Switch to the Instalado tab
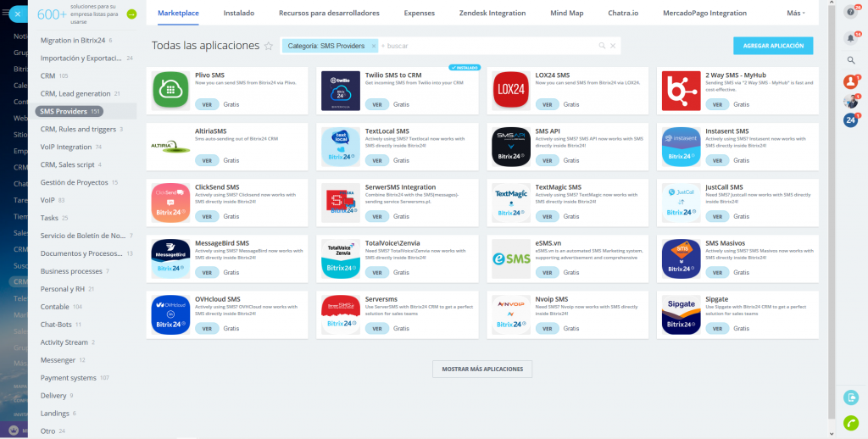This screenshot has height=439, width=868. (x=238, y=14)
